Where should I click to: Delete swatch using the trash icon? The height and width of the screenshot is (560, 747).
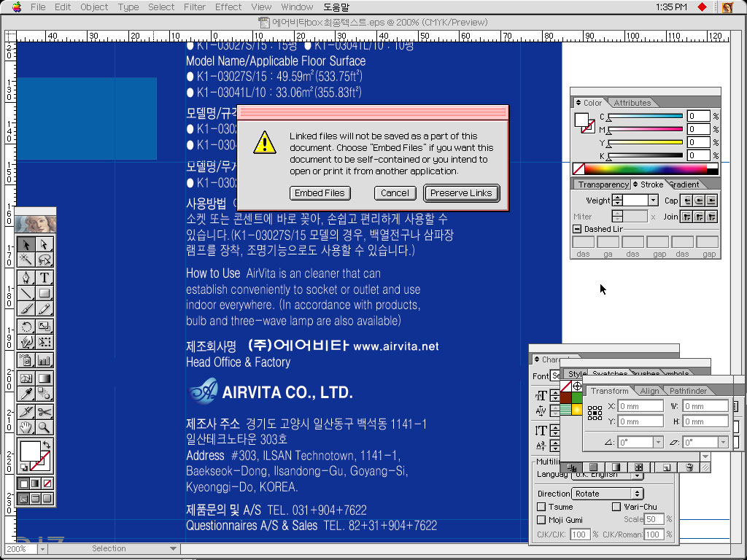689,467
